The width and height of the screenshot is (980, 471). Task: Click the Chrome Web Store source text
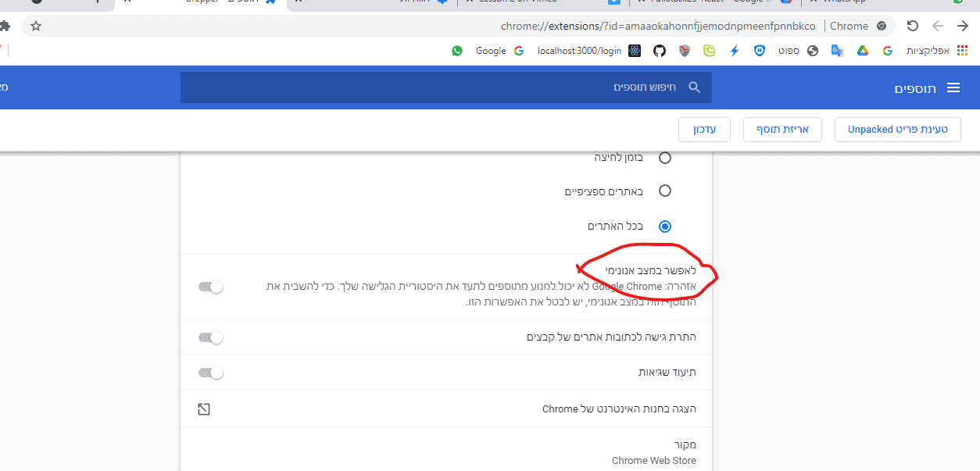(654, 460)
